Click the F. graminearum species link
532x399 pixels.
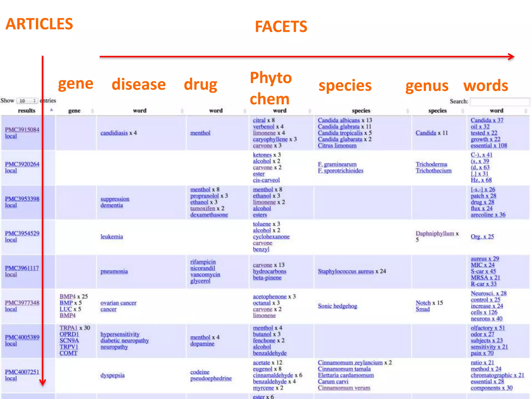coord(337,164)
